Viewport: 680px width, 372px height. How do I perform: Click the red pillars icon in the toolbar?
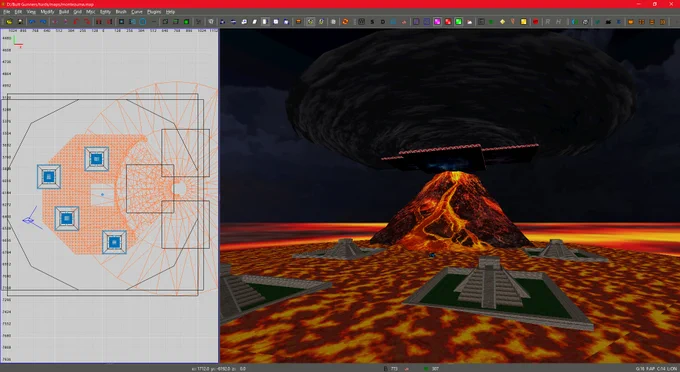pos(99,21)
